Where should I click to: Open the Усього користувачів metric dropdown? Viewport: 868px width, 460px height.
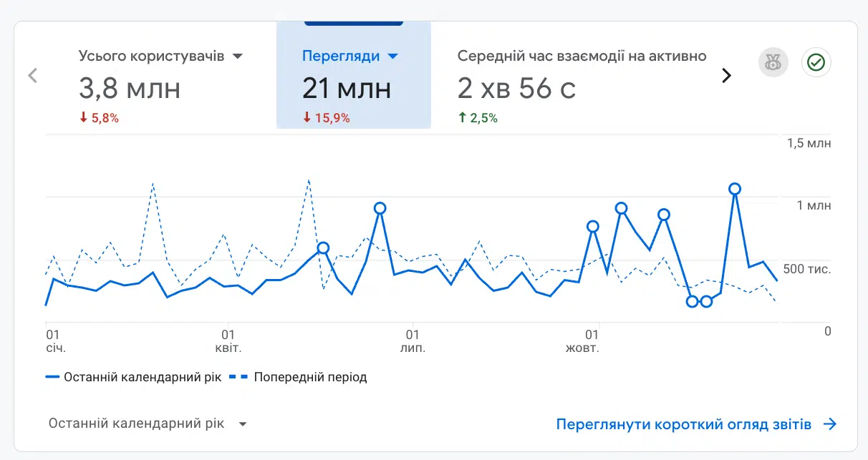pyautogui.click(x=238, y=55)
